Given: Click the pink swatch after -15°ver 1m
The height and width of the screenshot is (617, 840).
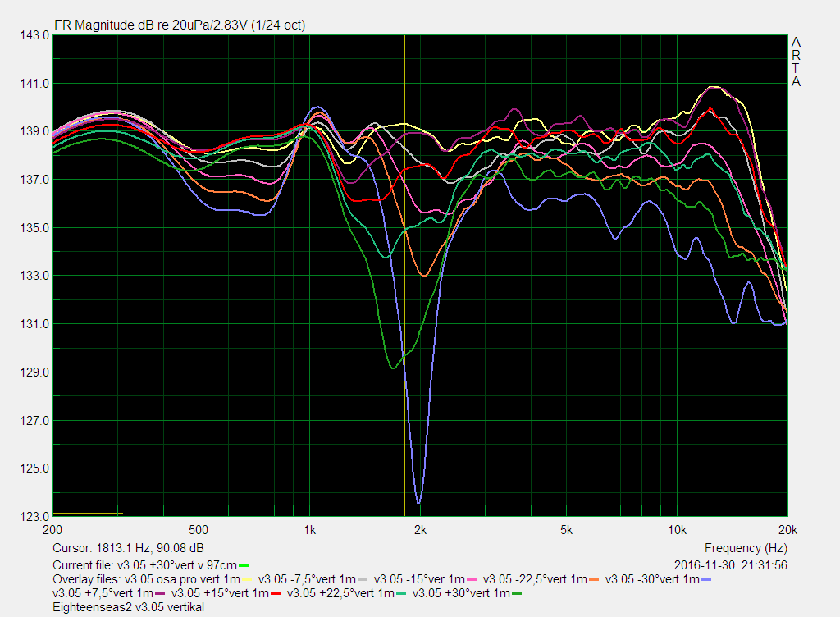Looking at the screenshot, I should pyautogui.click(x=472, y=580).
